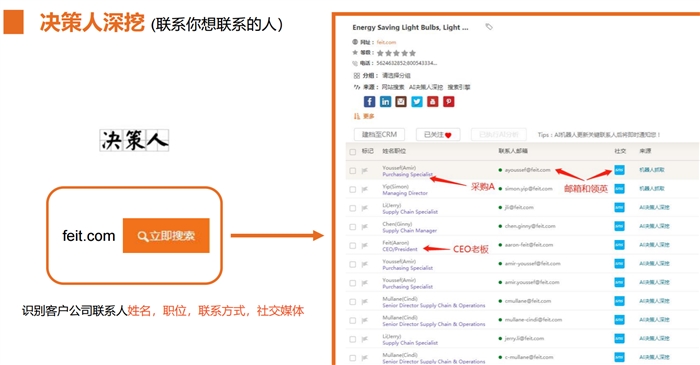
Task: Click email aaron-feit@feit.com
Action: pos(529,245)
